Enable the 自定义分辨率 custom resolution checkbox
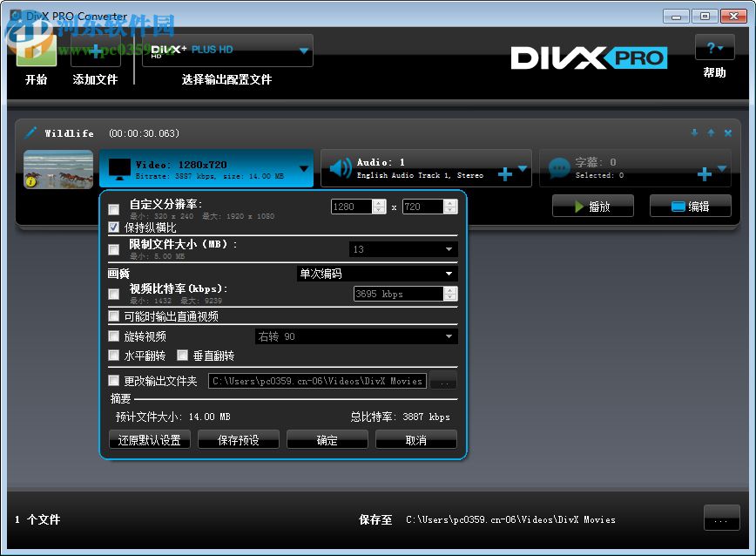This screenshot has width=756, height=556. 113,209
